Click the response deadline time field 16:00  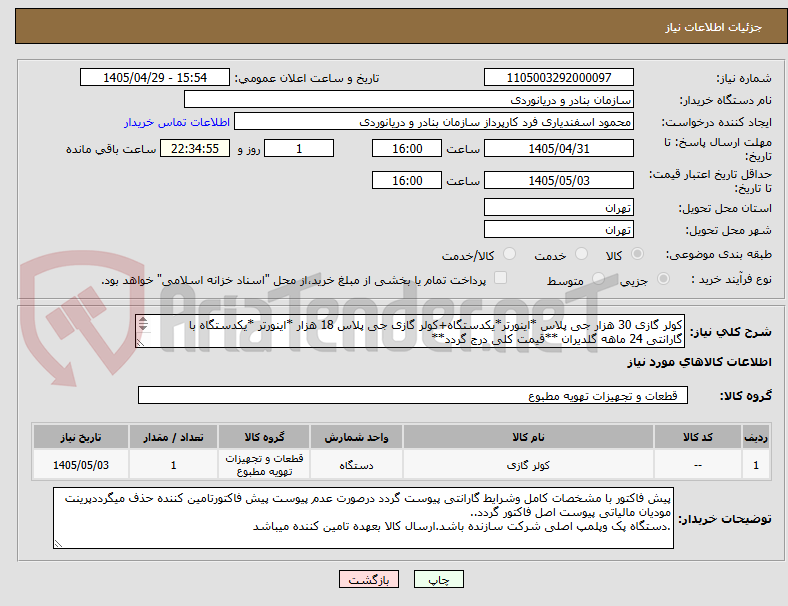pos(407,148)
